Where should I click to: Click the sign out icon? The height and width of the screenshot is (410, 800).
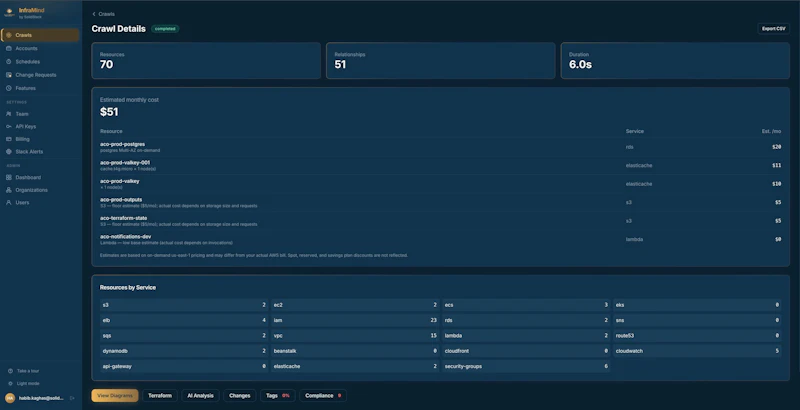click(72, 398)
